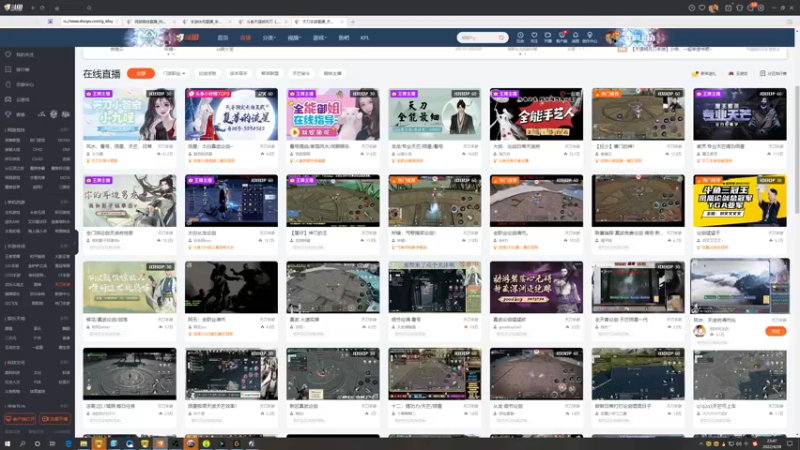This screenshot has height=450, width=800.
Task: Click the sidebar collapse handle on the sidebar edge
Action: tap(76, 243)
